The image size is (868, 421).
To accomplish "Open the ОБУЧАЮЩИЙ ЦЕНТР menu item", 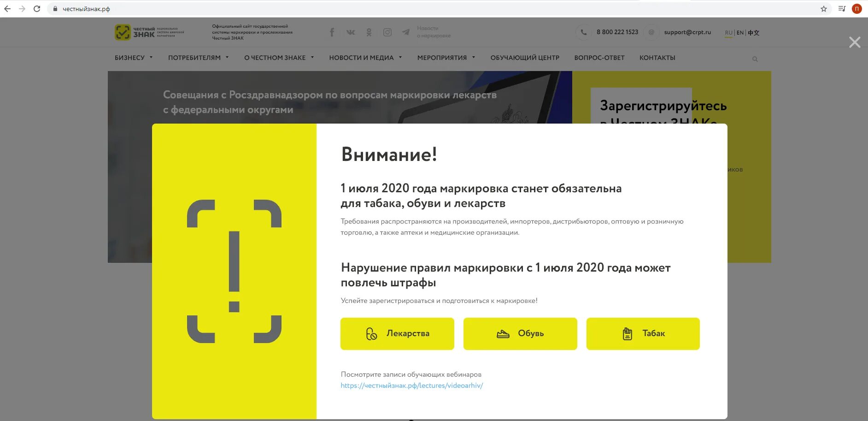I will [525, 58].
